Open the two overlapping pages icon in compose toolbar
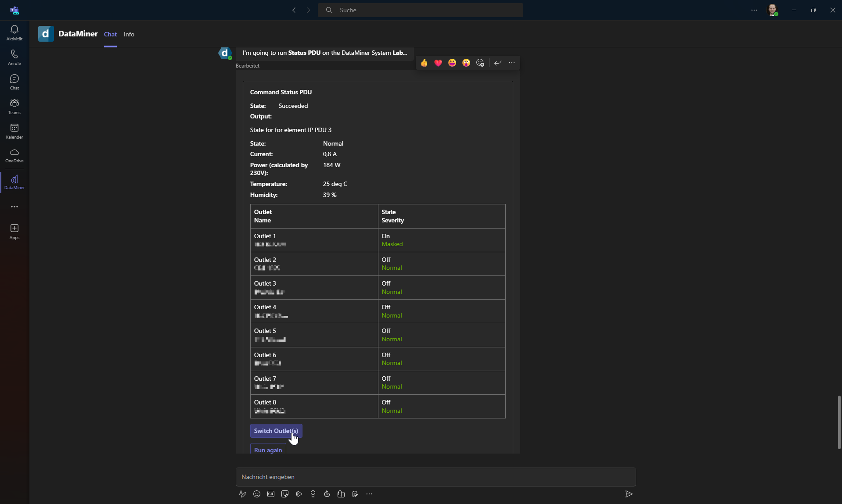Screen dimensions: 842x504 [x=341, y=494]
